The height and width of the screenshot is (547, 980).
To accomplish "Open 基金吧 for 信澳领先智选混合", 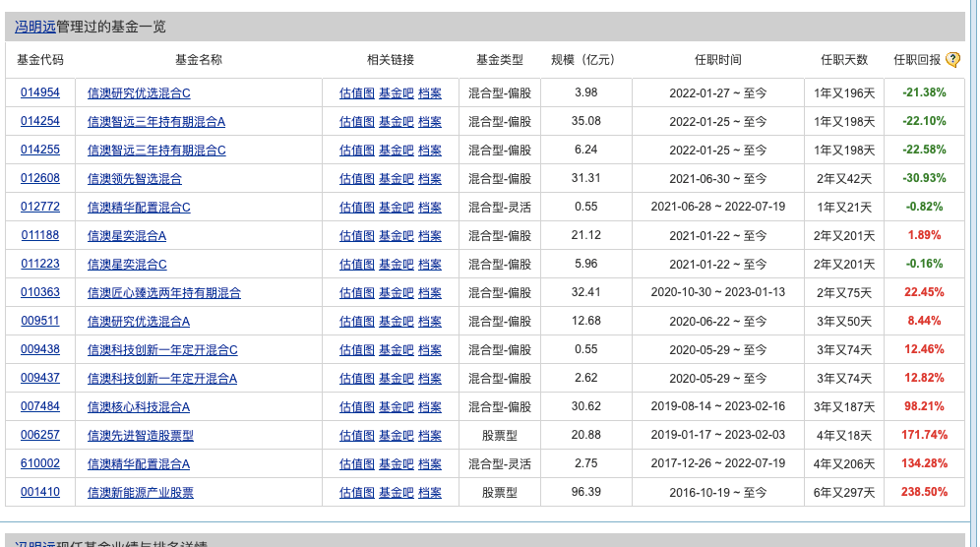I will click(396, 179).
